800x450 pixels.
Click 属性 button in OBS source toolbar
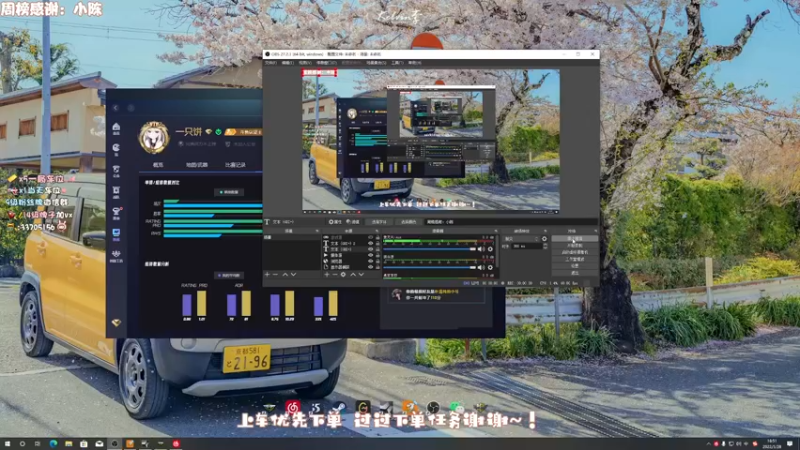coord(335,222)
